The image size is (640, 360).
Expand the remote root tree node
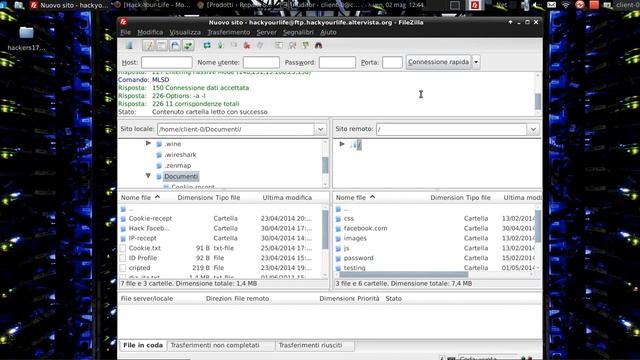coord(342,144)
